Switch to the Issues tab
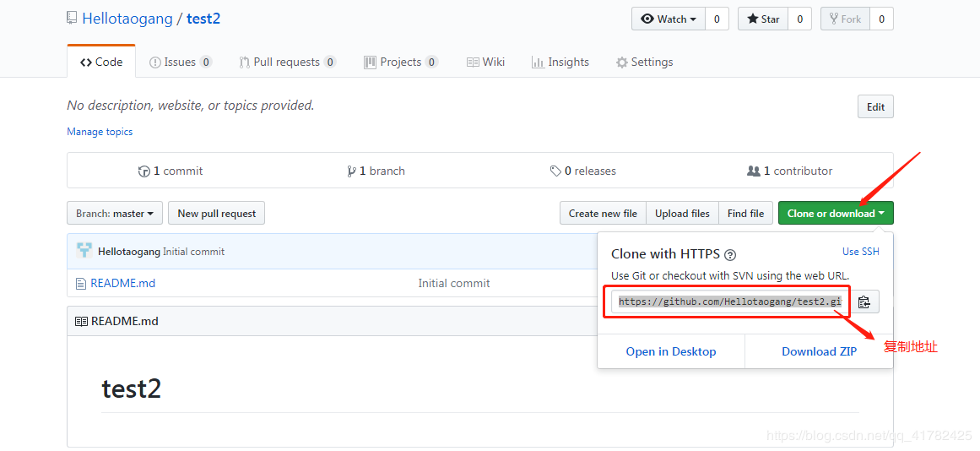This screenshot has width=980, height=451. [180, 62]
